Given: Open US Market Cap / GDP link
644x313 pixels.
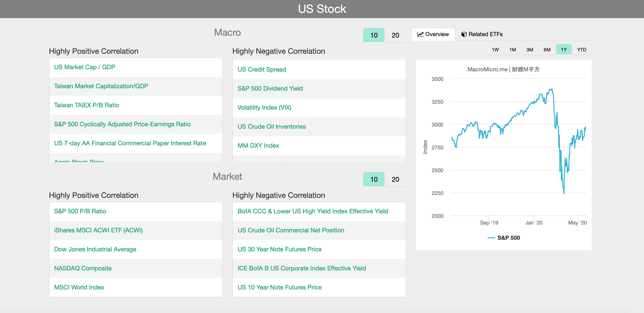Looking at the screenshot, I should click(85, 67).
